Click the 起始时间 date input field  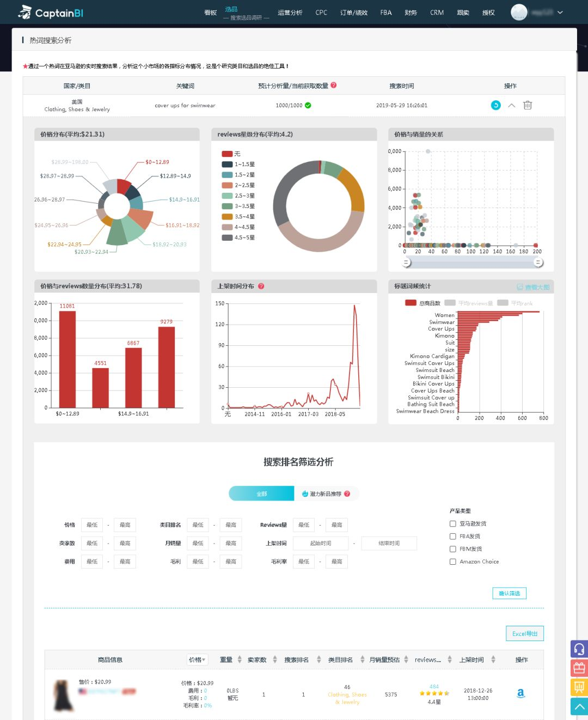(x=321, y=544)
